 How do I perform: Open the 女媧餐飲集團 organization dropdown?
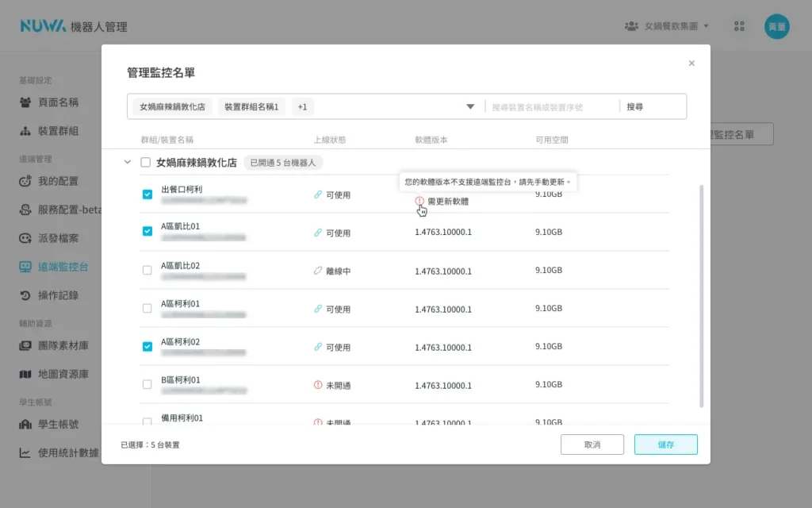point(666,26)
